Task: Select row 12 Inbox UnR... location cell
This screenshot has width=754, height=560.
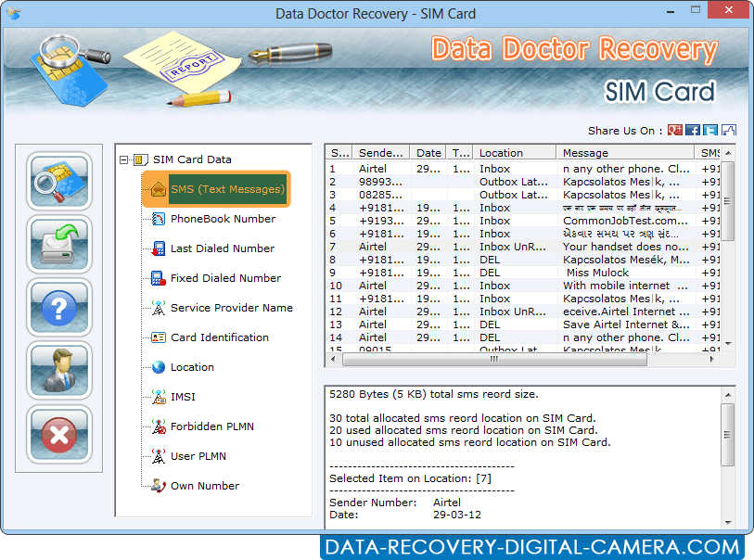Action: [513, 312]
